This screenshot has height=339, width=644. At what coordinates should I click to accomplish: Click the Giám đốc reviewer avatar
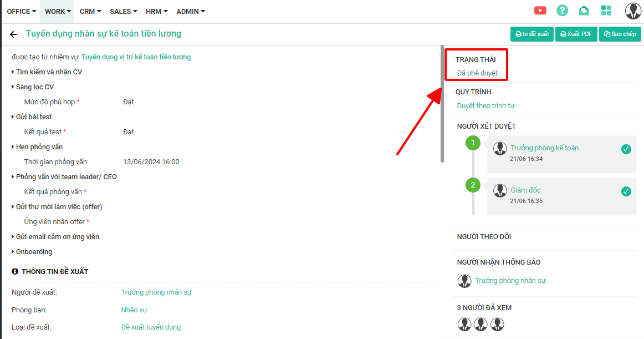click(500, 190)
